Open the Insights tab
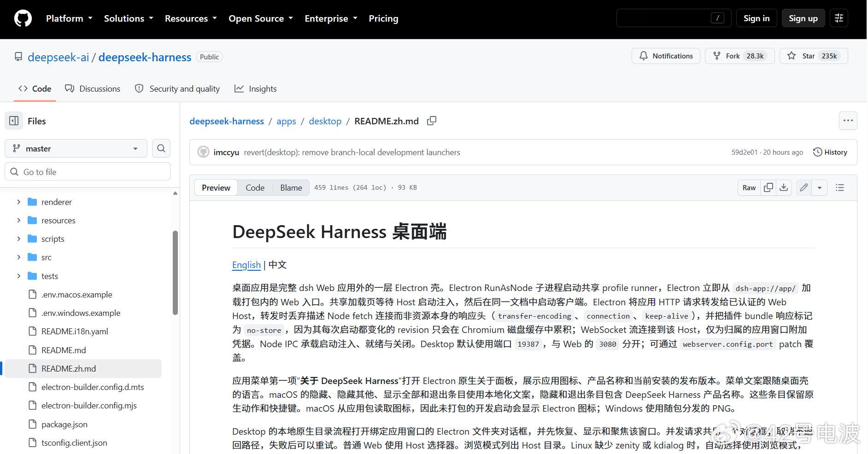 (x=256, y=89)
